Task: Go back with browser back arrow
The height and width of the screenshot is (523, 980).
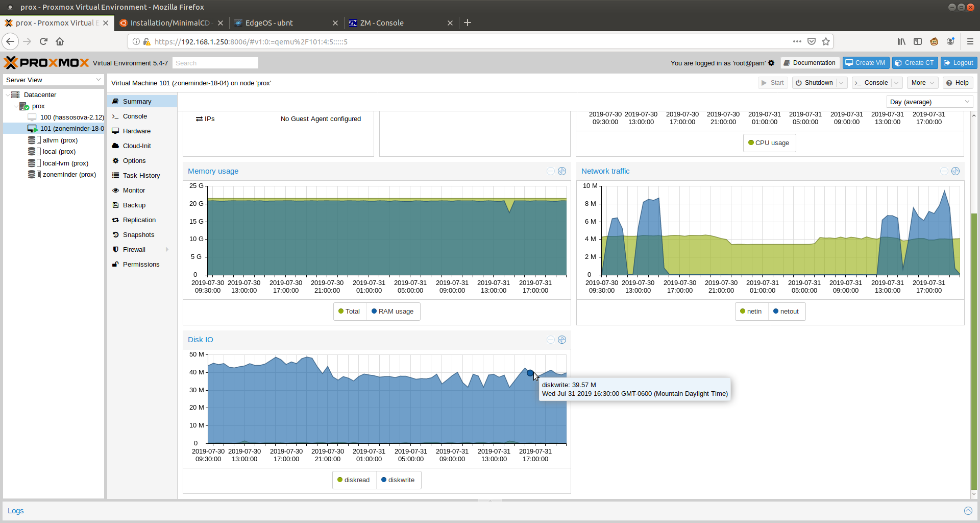Action: pyautogui.click(x=10, y=41)
